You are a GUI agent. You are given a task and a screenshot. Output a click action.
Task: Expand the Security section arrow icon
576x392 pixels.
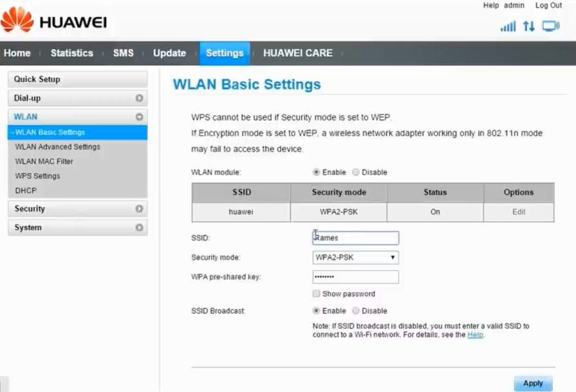(139, 209)
